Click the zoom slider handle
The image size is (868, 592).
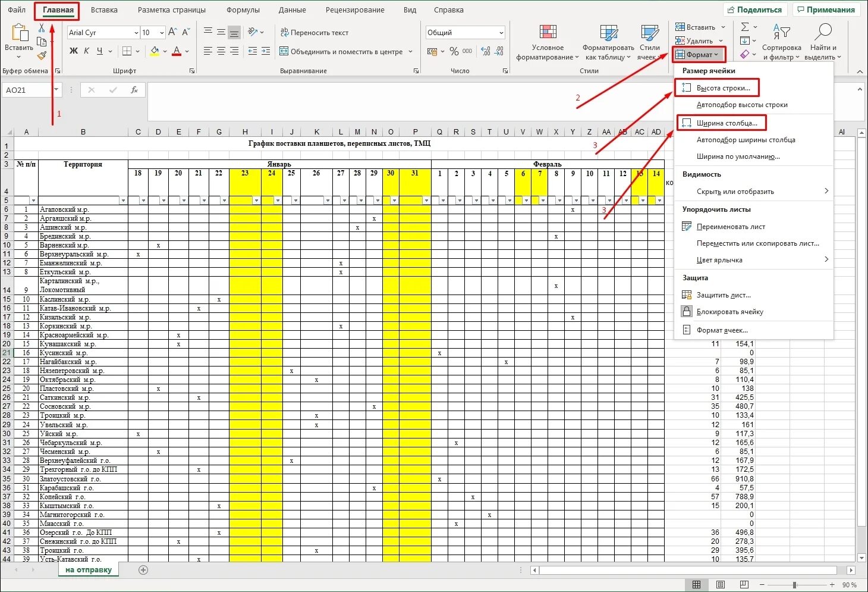pos(794,585)
